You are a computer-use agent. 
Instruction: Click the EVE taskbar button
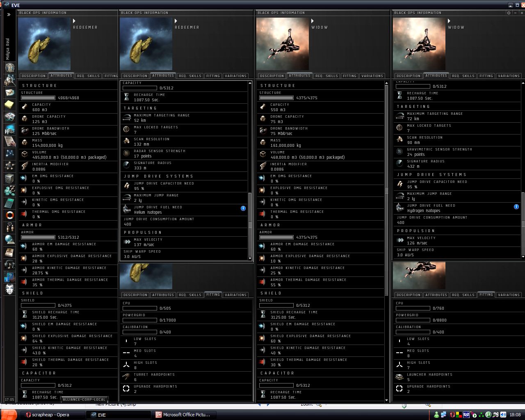pyautogui.click(x=118, y=415)
